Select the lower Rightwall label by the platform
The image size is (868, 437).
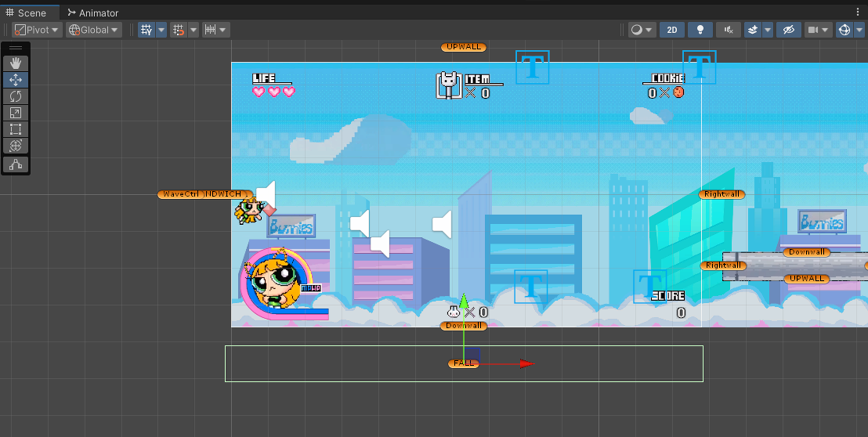click(723, 265)
